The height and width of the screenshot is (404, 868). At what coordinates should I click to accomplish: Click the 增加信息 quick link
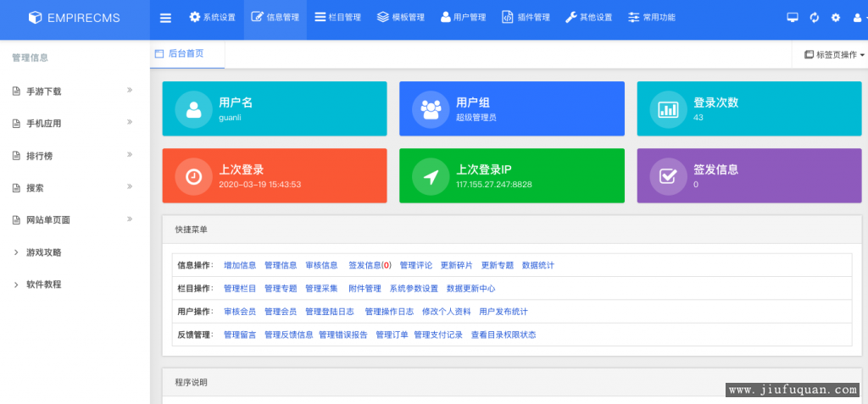click(240, 265)
